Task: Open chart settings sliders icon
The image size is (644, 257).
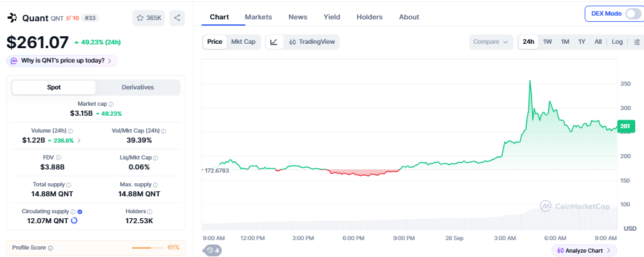Action: (637, 42)
